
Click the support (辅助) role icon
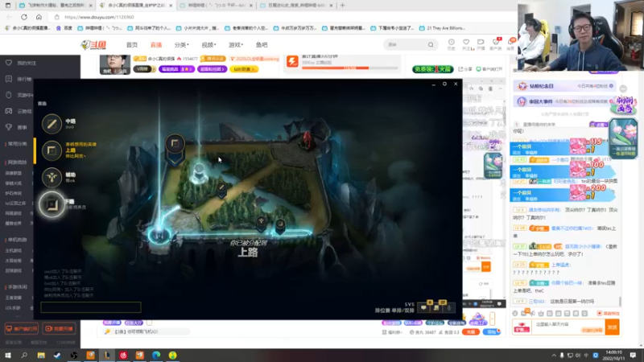pyautogui.click(x=52, y=177)
